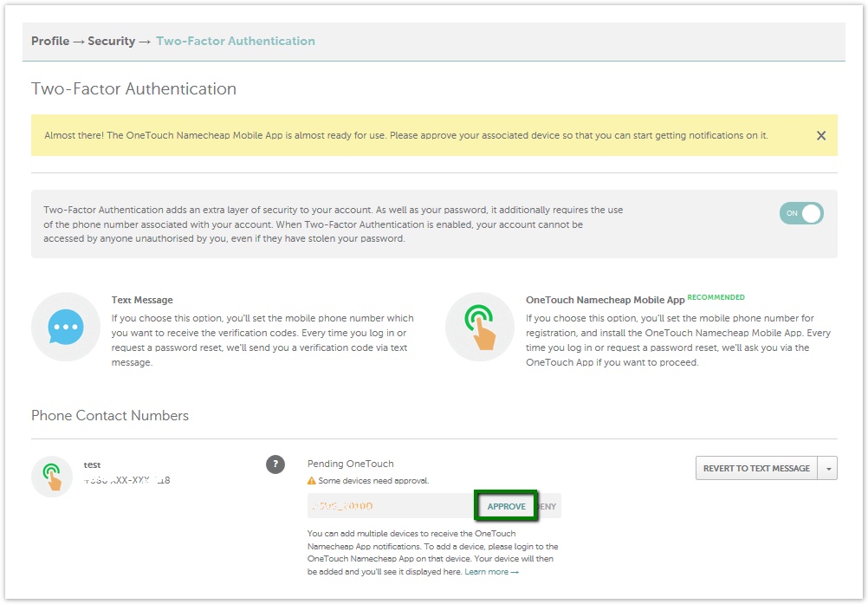This screenshot has width=868, height=604.
Task: Click the 'Two-Factor Authentication' page heading
Action: [133, 88]
